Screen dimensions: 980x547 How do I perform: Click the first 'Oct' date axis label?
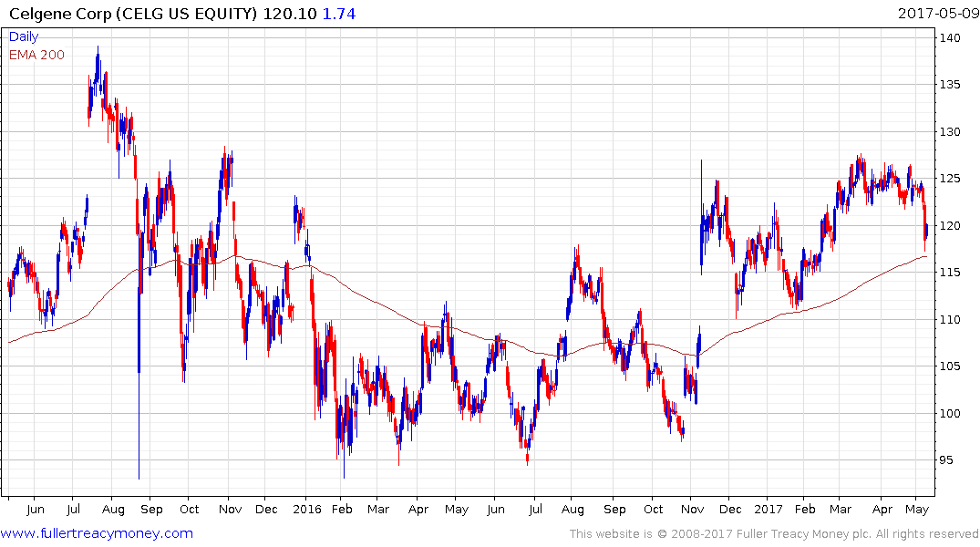tap(190, 509)
